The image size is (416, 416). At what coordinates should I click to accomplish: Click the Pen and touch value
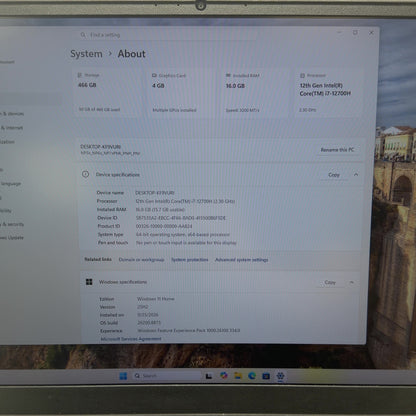coord(186,243)
